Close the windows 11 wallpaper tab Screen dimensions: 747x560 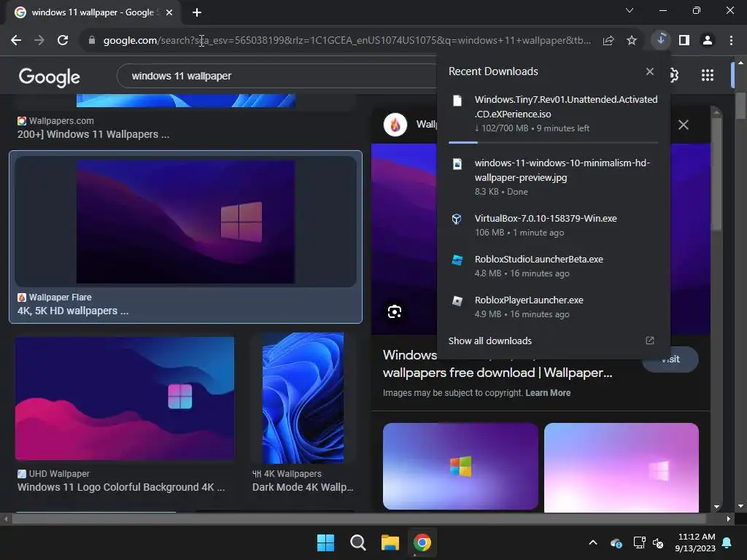point(169,12)
